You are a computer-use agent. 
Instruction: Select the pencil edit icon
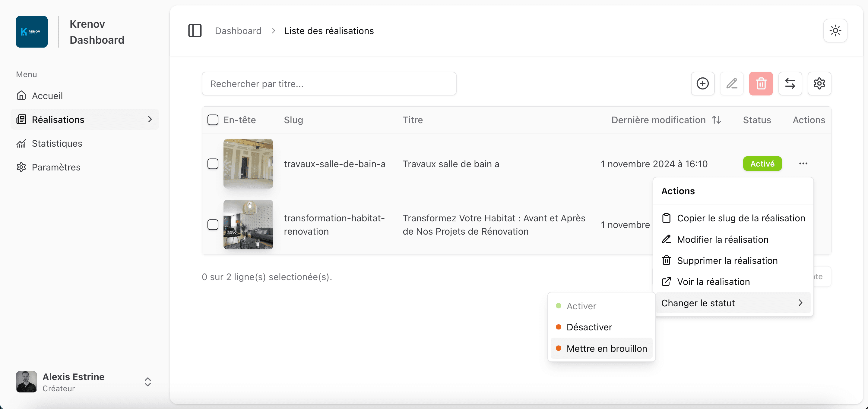732,83
